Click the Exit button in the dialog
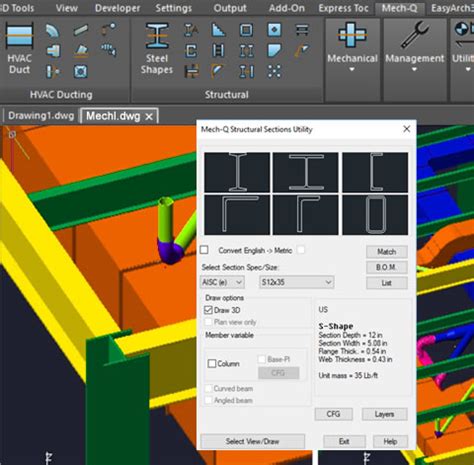The image size is (474, 465). (x=344, y=441)
